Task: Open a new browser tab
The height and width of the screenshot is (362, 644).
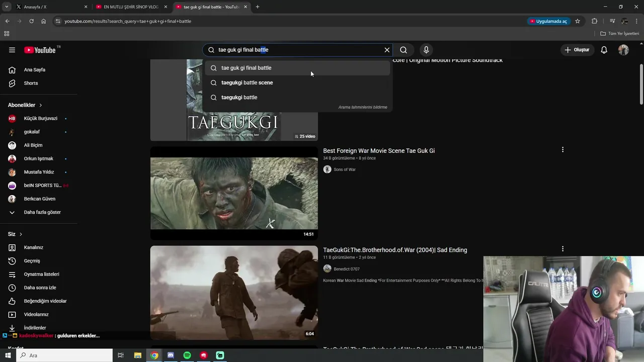Action: [258, 7]
